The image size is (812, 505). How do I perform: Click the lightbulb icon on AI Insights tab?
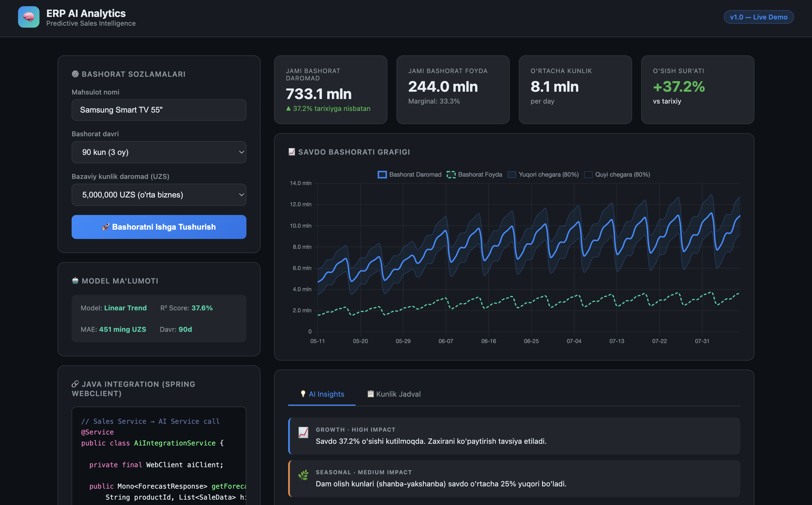click(303, 394)
